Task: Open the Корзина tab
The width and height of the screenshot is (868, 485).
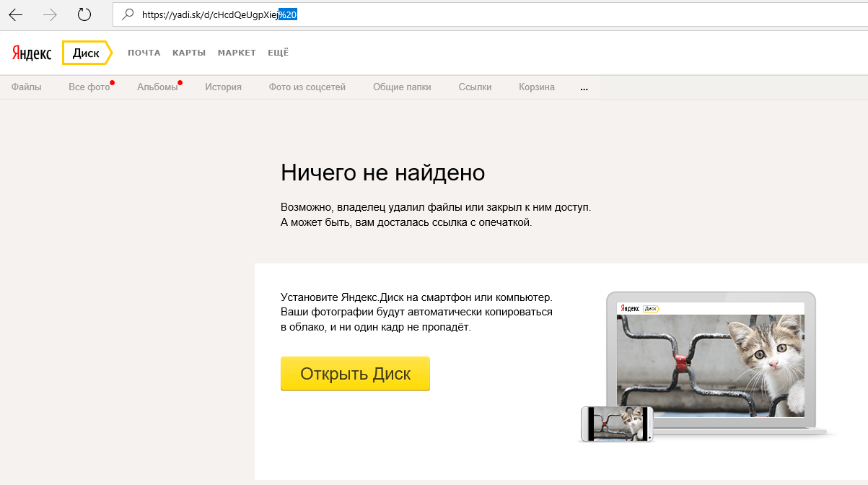Action: point(537,87)
